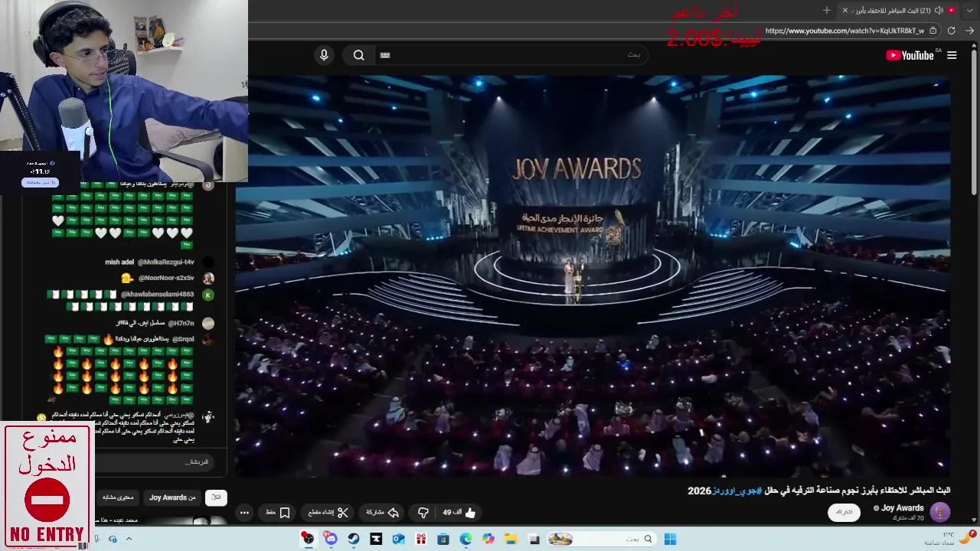Reload the page
The image size is (980, 551).
coord(952,31)
